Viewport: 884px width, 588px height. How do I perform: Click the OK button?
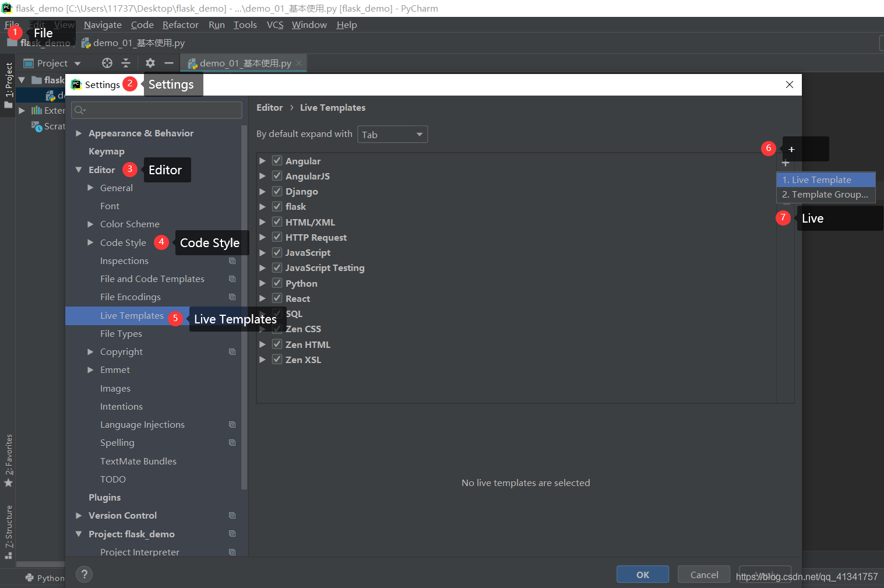643,575
